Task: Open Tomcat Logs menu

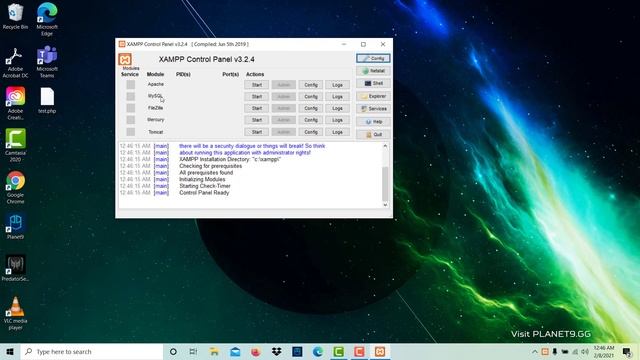Action: click(338, 132)
